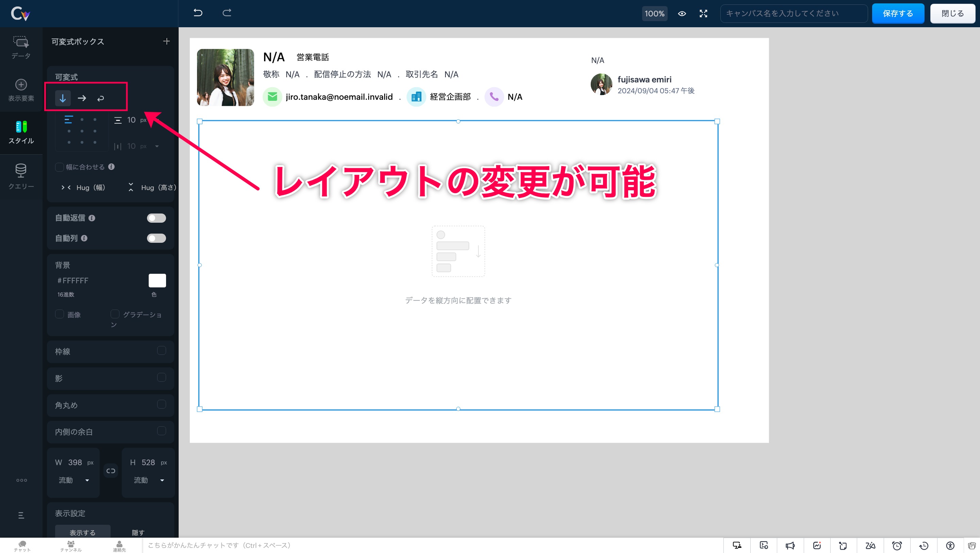This screenshot has height=553, width=980.
Task: Toggle the 自動列 switch
Action: click(x=157, y=238)
